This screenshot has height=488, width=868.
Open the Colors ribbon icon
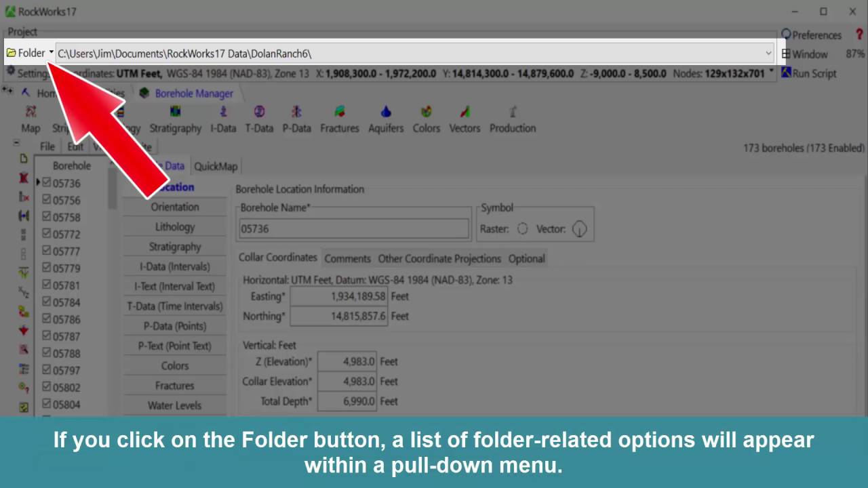pos(426,119)
